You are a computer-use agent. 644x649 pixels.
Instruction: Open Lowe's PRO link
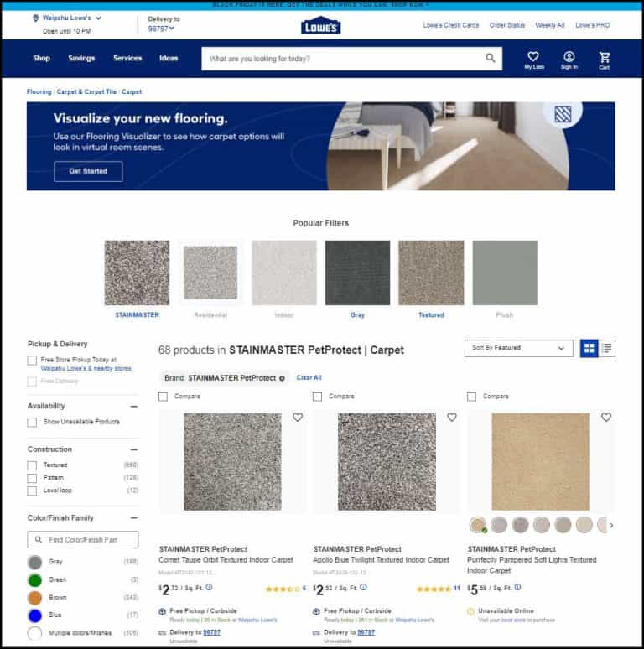point(592,25)
